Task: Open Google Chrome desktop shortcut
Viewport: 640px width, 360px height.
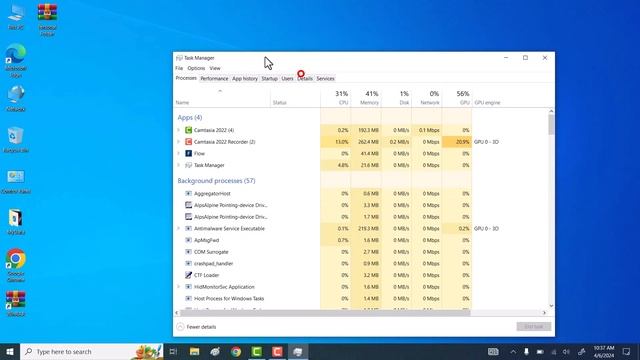Action: (x=16, y=265)
